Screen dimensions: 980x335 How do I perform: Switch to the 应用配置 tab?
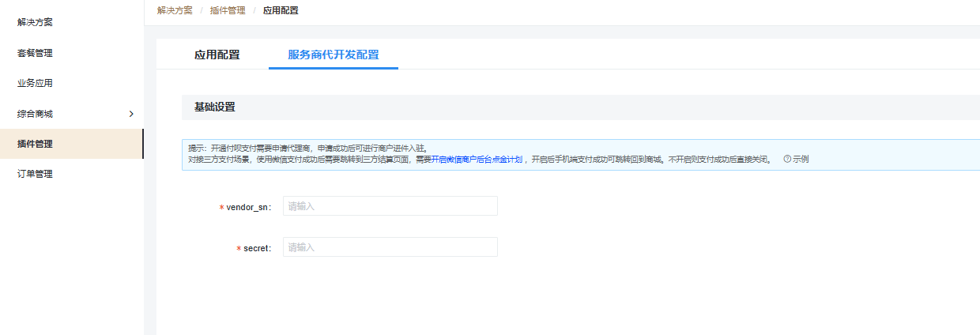pos(217,55)
